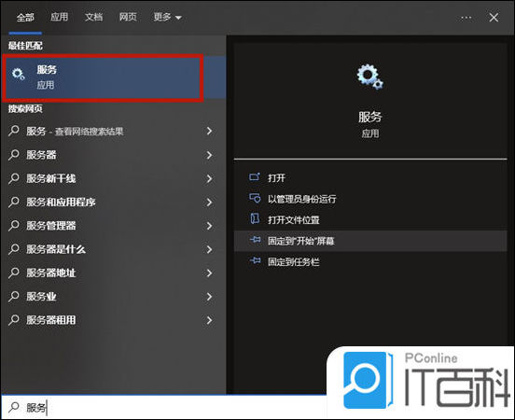Switch to the 应用 tab
Image resolution: width=515 pixels, height=420 pixels.
[x=59, y=17]
